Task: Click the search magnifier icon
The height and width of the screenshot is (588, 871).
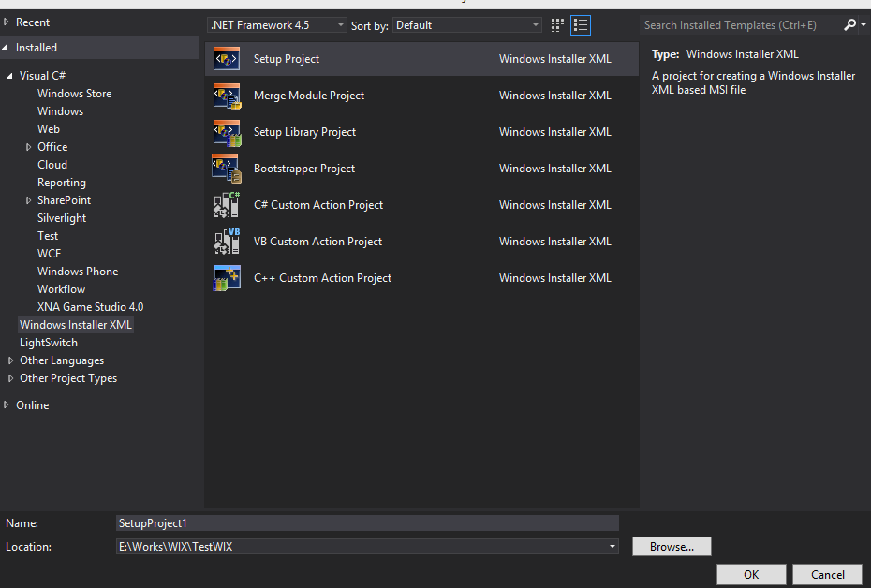Action: (x=849, y=25)
